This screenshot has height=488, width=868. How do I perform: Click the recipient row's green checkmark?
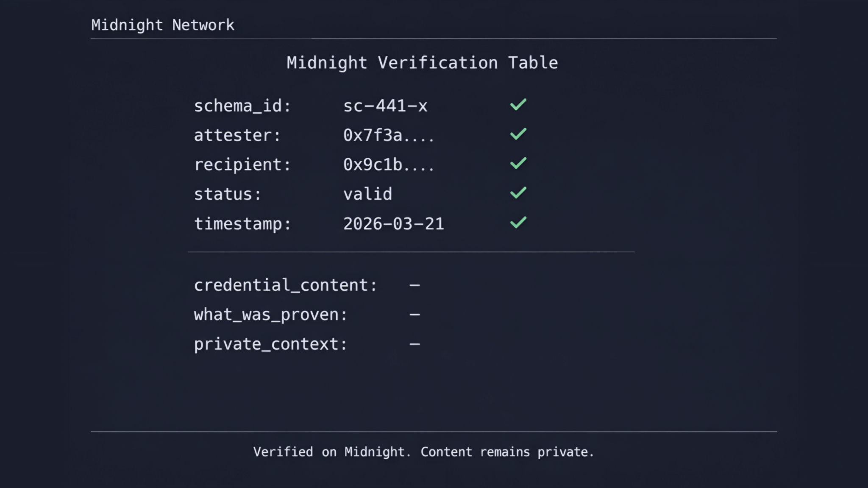coord(518,163)
